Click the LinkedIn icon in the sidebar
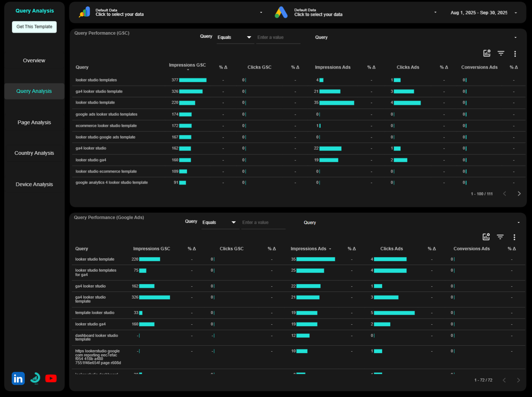Viewport: 532px width, 397px height. pos(18,378)
